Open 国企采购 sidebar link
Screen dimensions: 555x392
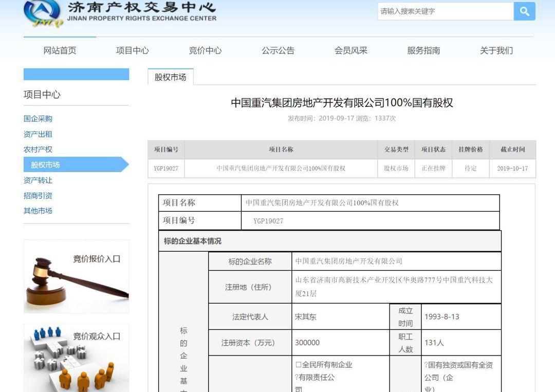38,119
